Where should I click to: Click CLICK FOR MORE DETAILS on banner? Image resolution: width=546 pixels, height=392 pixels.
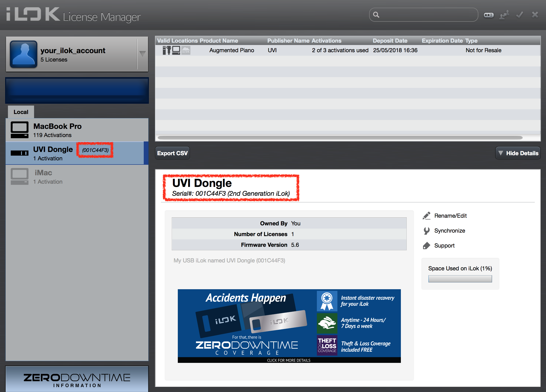pyautogui.click(x=289, y=360)
